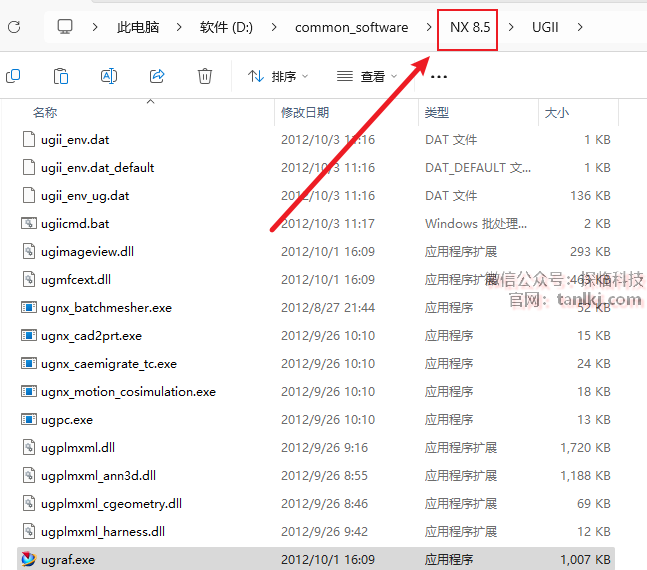Expand chevron after 此电脑
The height and width of the screenshot is (570, 647).
179,27
